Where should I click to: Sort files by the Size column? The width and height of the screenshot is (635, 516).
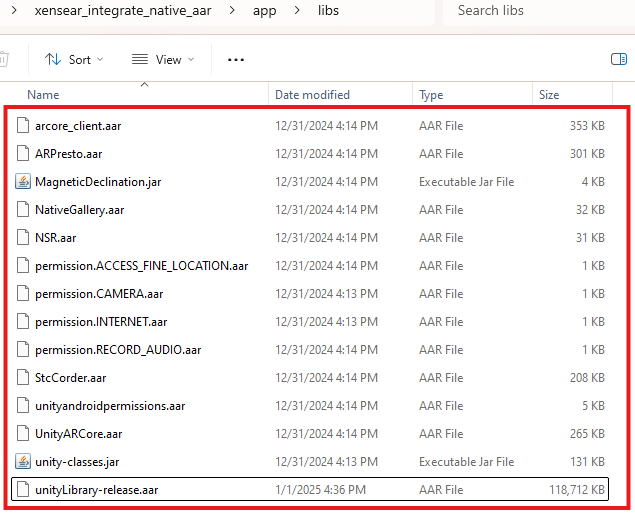[549, 95]
